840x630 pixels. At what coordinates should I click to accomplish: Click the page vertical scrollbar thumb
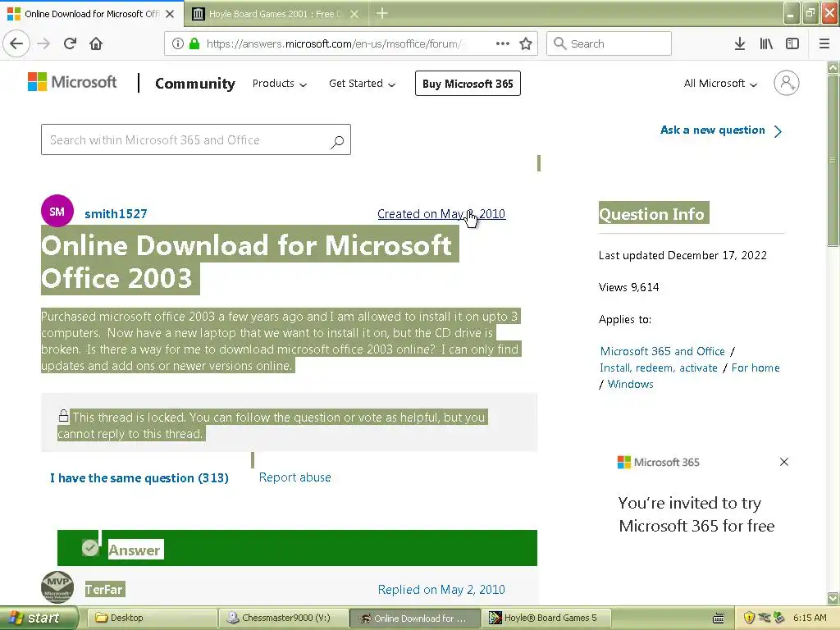[833, 161]
